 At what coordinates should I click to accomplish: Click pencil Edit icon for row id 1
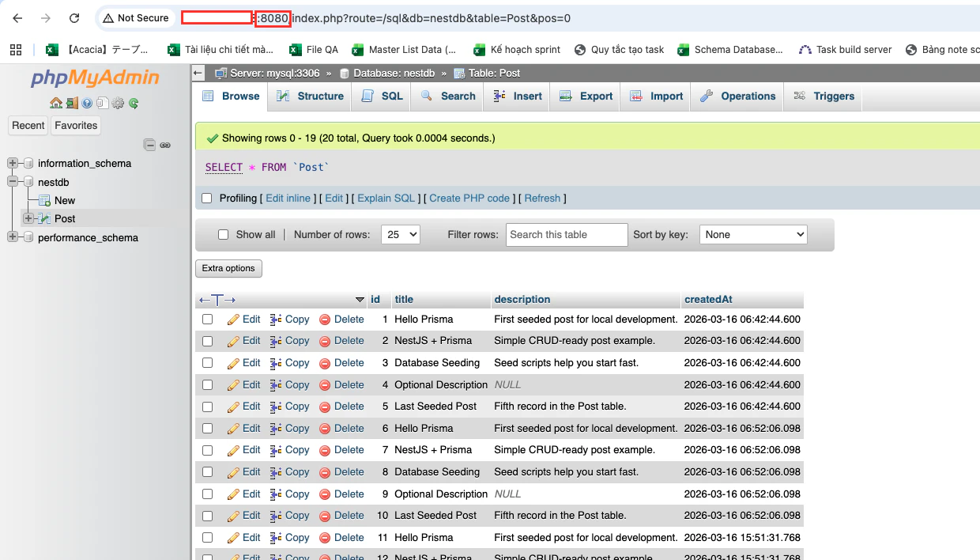[233, 320]
